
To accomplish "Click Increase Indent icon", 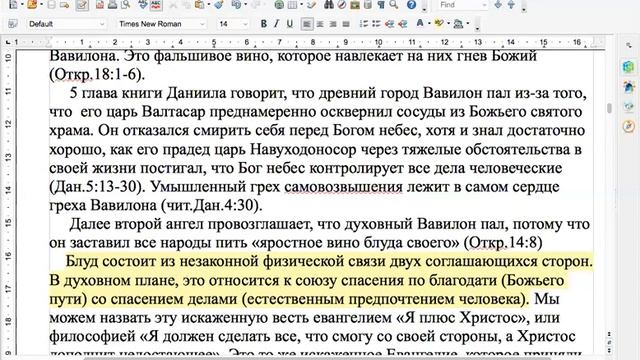I will coord(402,24).
